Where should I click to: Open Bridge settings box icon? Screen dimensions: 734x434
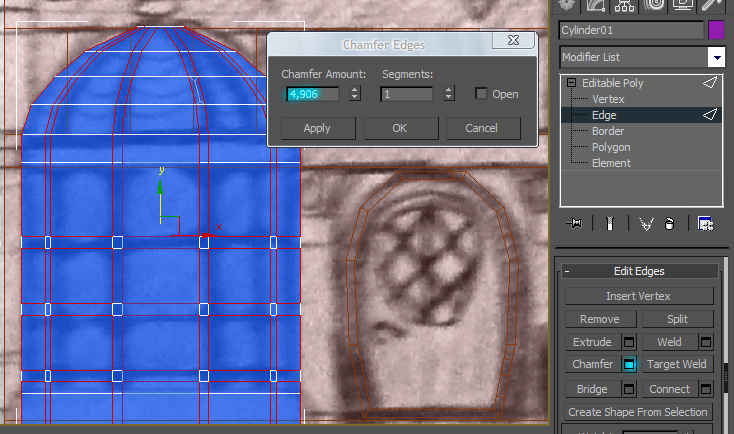tap(629, 389)
